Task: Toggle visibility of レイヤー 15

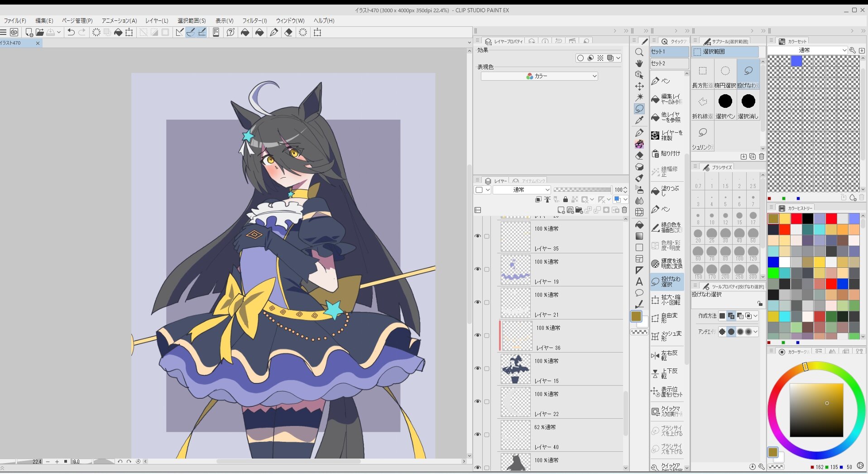Action: (477, 368)
